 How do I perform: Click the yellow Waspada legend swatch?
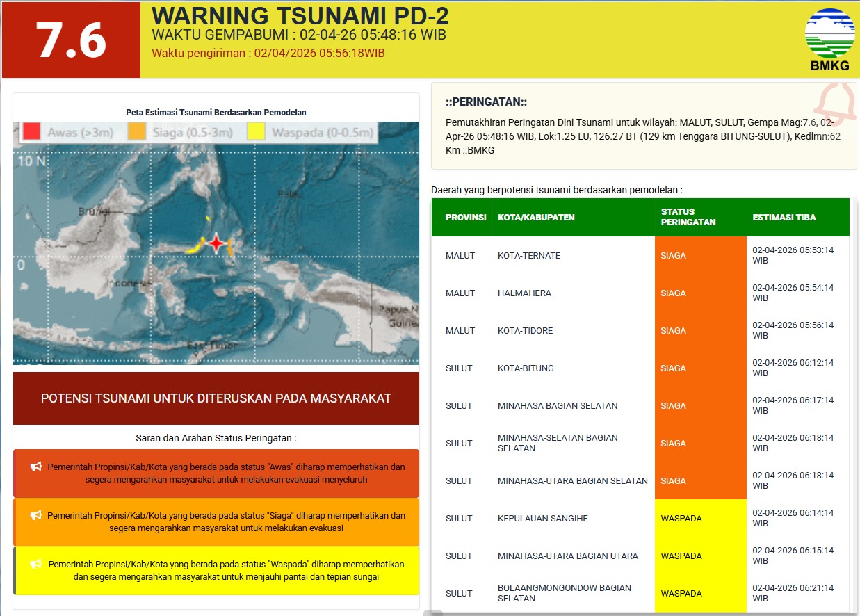pos(257,131)
